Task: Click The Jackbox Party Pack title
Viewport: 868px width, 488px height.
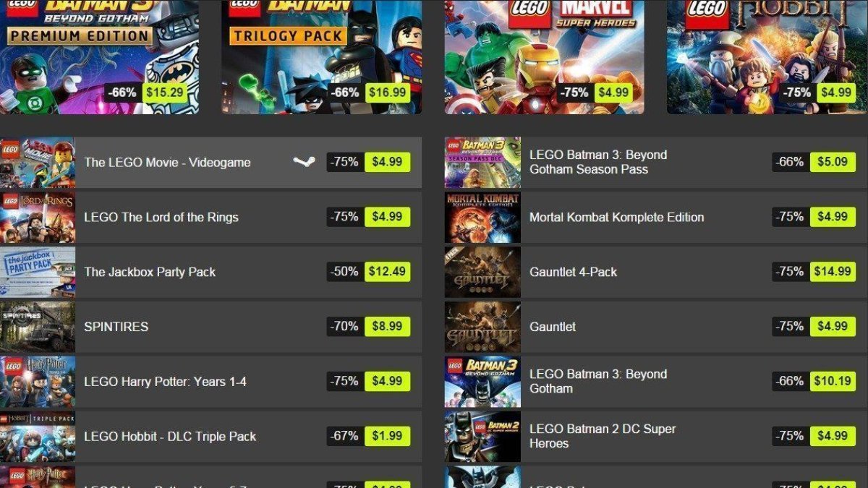Action: [x=150, y=272]
